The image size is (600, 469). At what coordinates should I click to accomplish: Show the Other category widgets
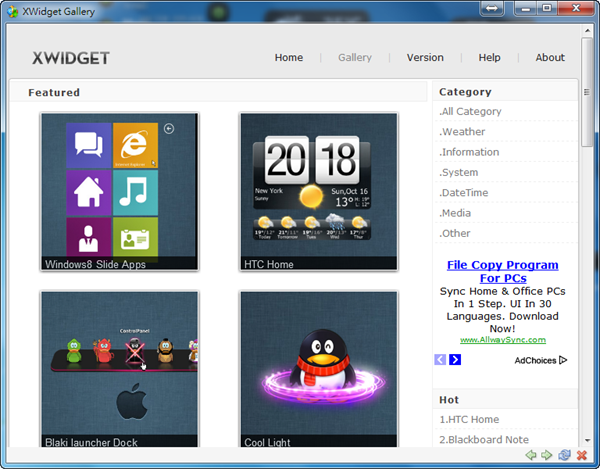(x=455, y=233)
